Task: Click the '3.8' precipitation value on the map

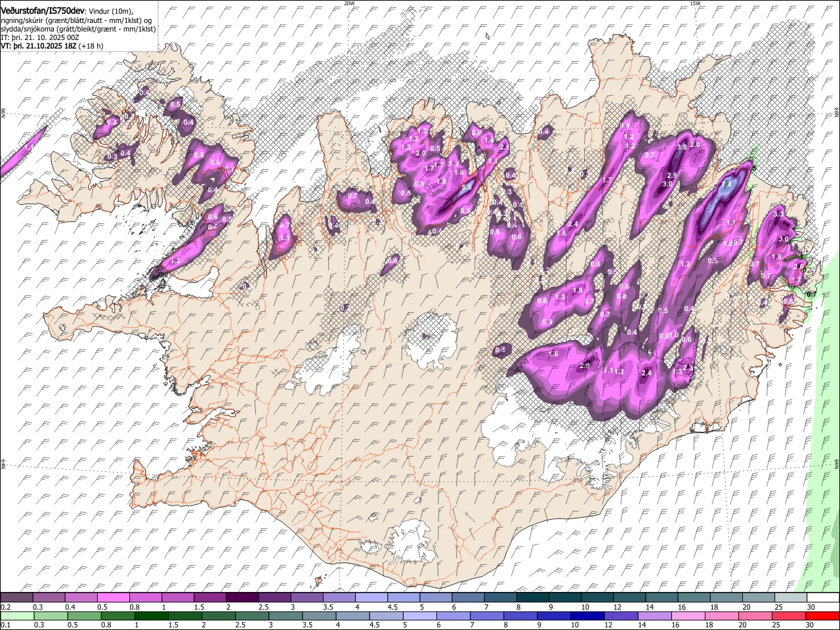Action: 682,147
